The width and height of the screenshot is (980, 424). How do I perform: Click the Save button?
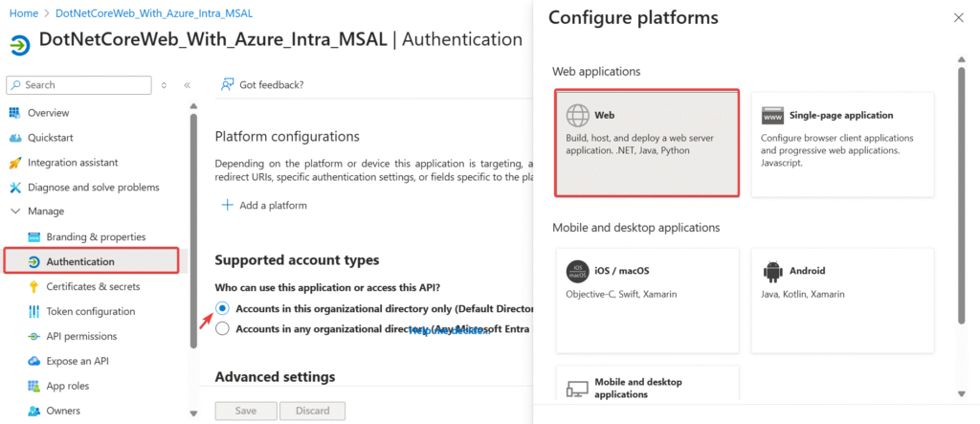pyautogui.click(x=246, y=411)
